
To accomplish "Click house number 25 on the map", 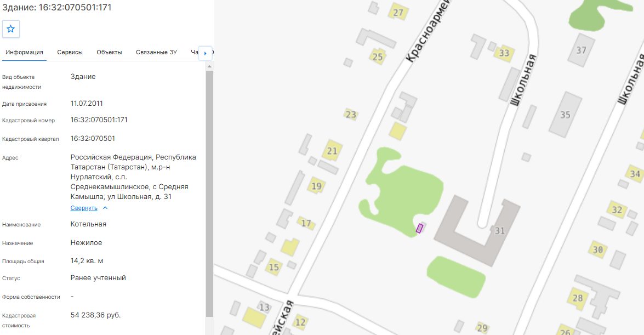I will 378,56.
